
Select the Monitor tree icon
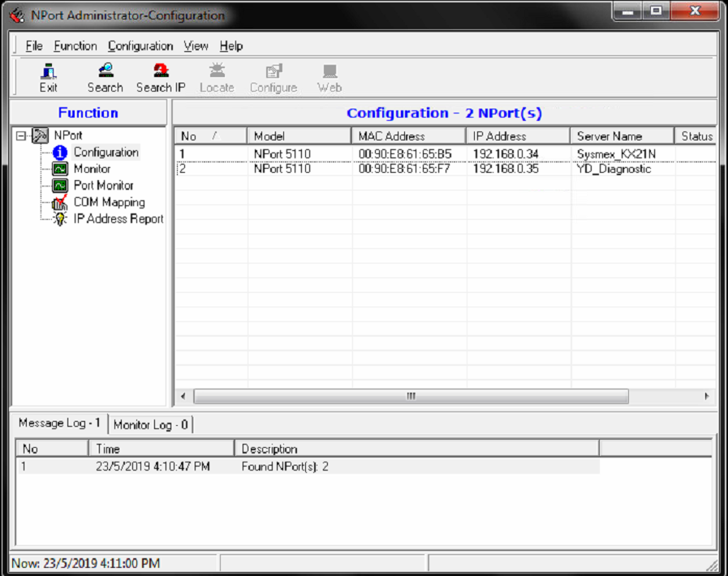pos(60,169)
